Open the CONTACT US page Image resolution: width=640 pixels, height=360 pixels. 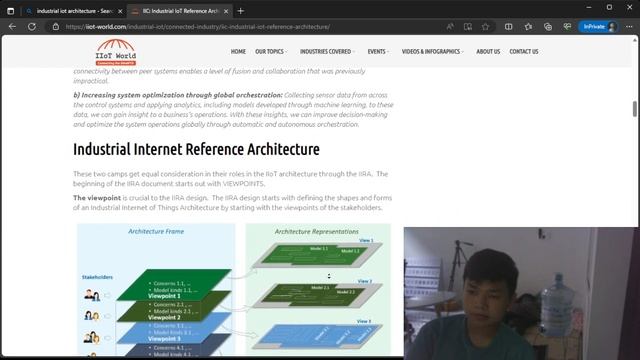[x=524, y=51]
